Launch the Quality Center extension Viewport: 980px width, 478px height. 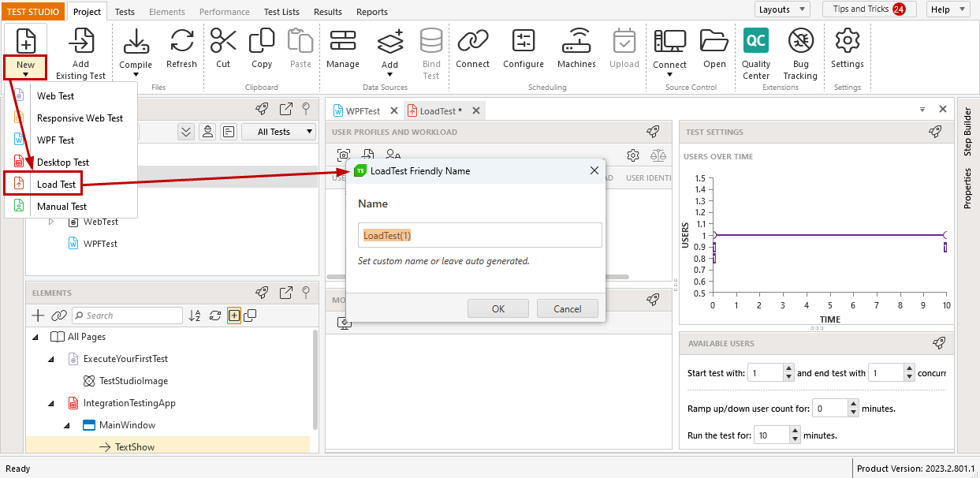coord(756,53)
